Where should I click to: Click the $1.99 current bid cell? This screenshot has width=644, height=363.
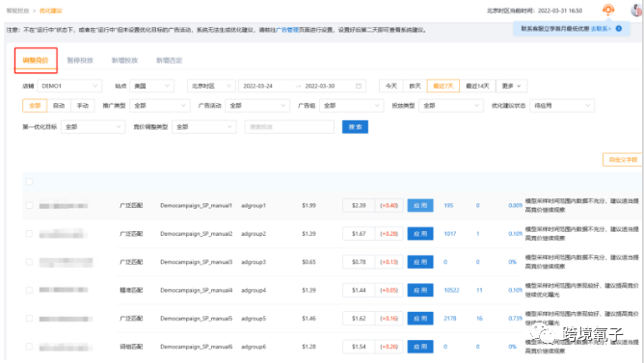(309, 205)
